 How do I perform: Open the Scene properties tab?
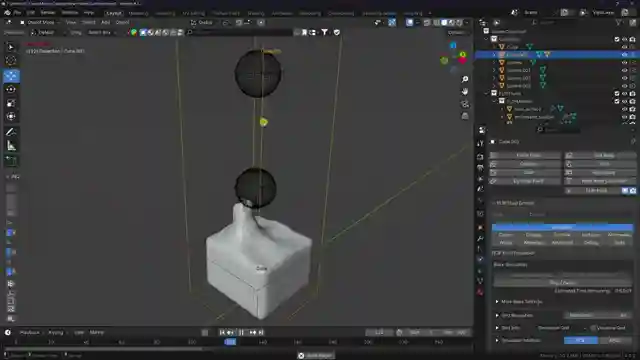pyautogui.click(x=481, y=189)
